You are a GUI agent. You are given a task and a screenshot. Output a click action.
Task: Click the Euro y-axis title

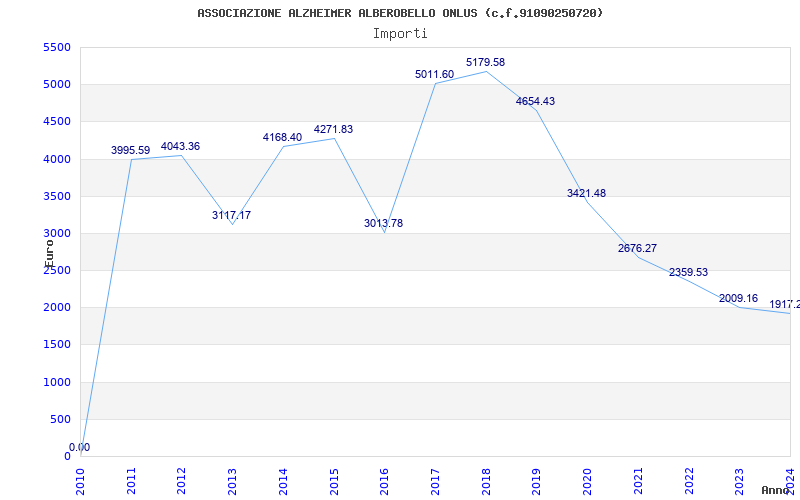(49, 254)
